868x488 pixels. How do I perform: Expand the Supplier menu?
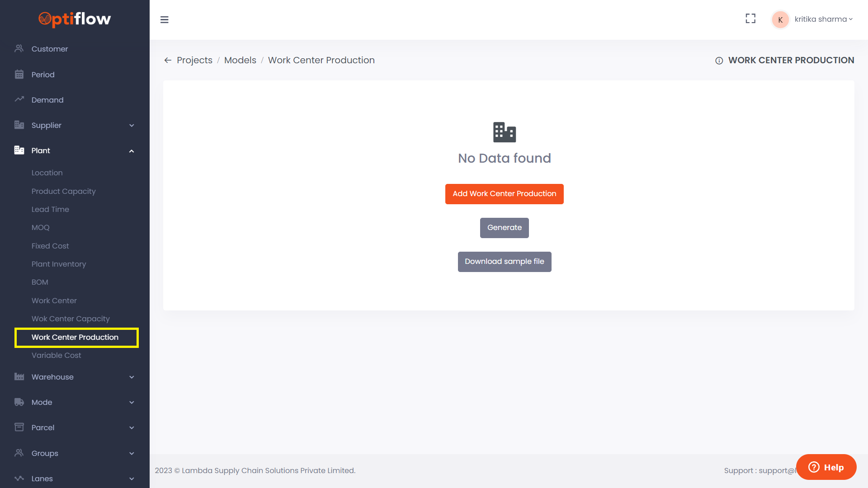point(132,125)
